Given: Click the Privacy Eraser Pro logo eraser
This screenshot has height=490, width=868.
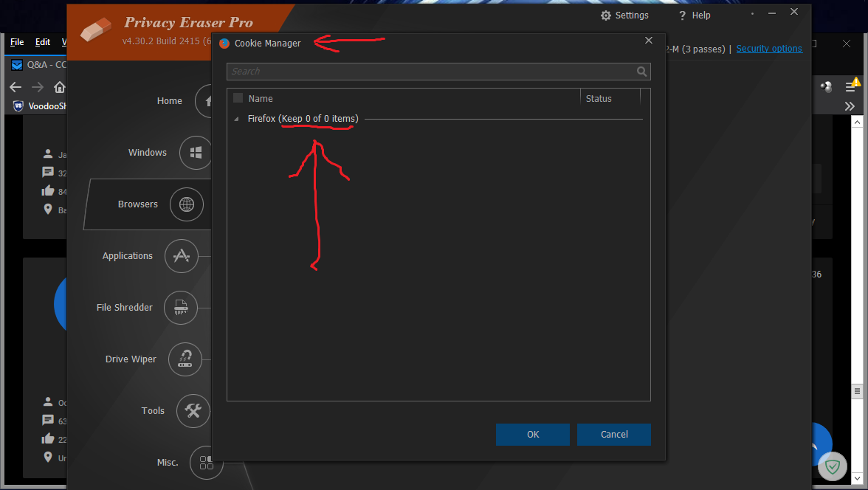Looking at the screenshot, I should coord(96,30).
